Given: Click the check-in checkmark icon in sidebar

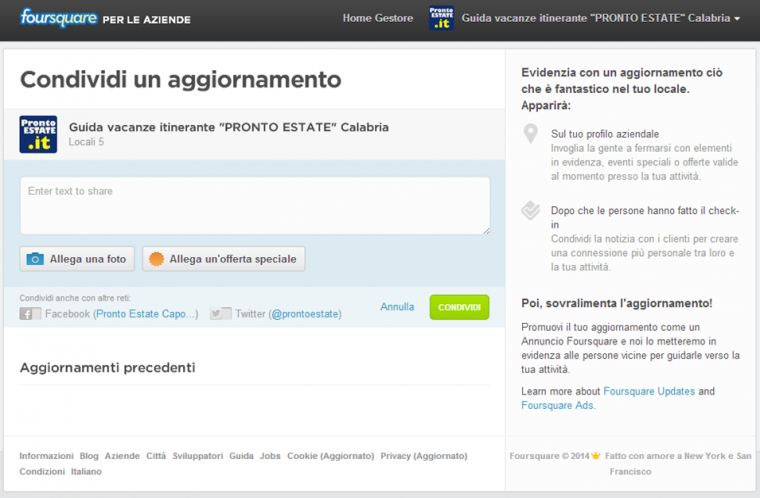Looking at the screenshot, I should (x=531, y=210).
